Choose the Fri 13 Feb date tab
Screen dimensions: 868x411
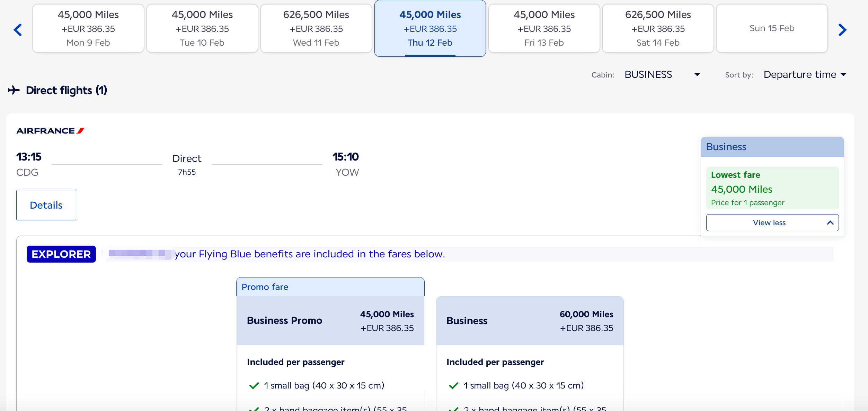tap(544, 28)
